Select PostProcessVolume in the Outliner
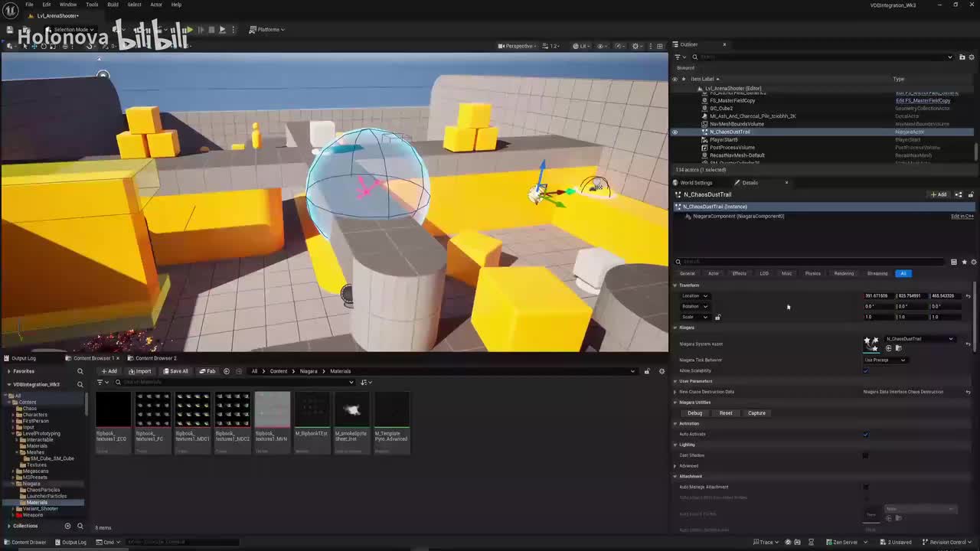 pos(732,148)
